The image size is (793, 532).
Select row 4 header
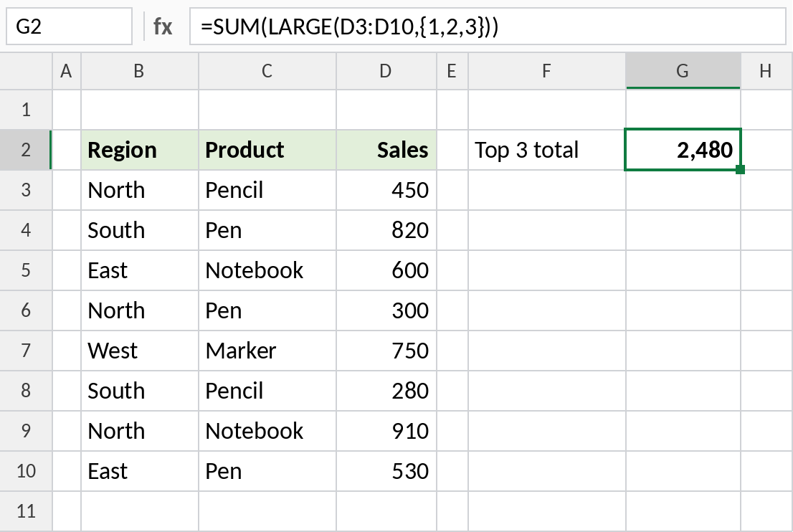pyautogui.click(x=26, y=230)
